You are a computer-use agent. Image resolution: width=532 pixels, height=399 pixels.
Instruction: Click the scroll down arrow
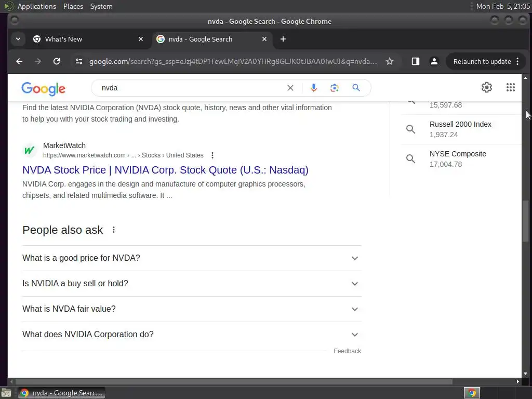pos(526,374)
